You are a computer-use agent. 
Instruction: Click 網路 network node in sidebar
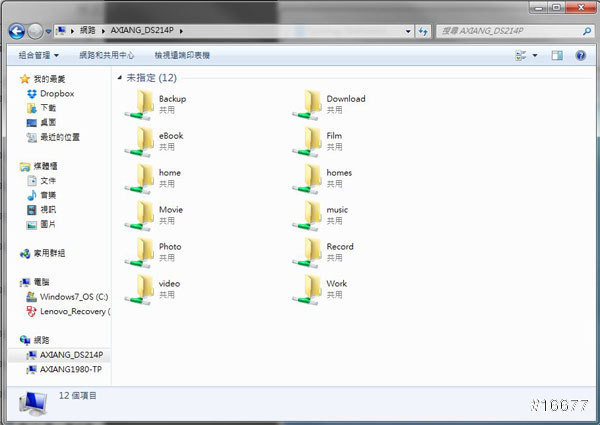tap(41, 340)
